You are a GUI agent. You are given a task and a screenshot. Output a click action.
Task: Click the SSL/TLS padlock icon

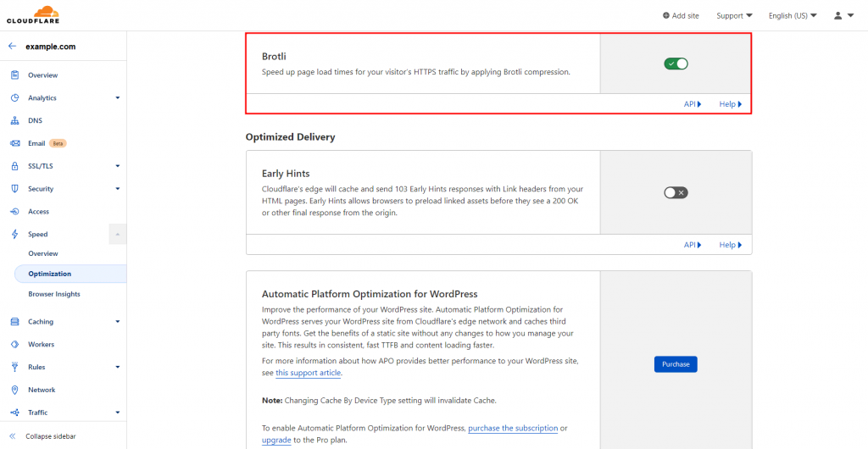pyautogui.click(x=15, y=166)
